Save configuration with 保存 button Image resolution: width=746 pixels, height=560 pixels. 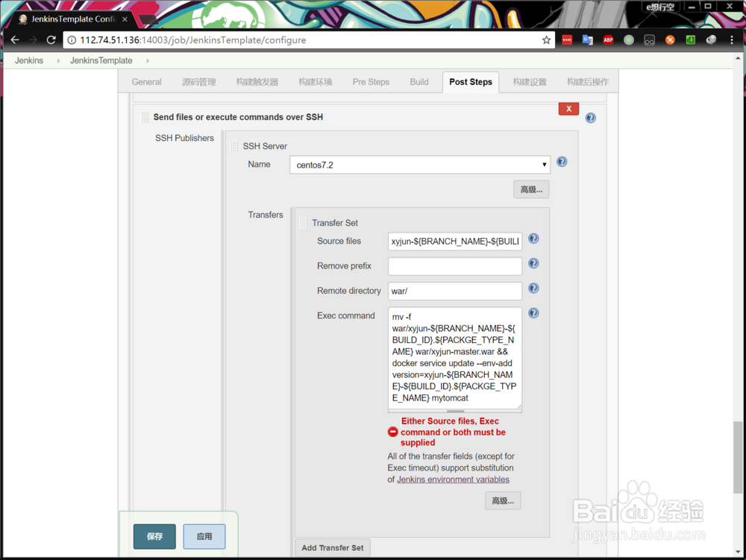click(154, 536)
